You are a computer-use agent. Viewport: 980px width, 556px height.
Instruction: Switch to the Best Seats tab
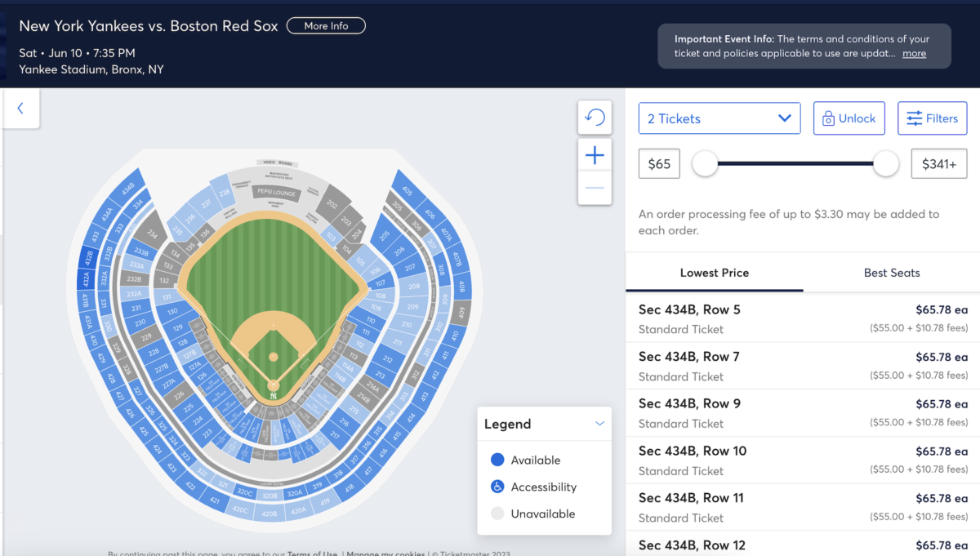coord(891,273)
